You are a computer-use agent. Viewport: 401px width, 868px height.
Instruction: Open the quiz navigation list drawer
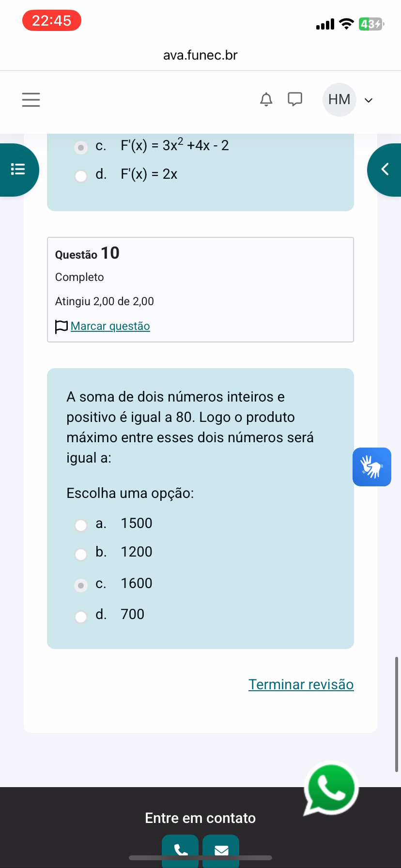point(18,170)
